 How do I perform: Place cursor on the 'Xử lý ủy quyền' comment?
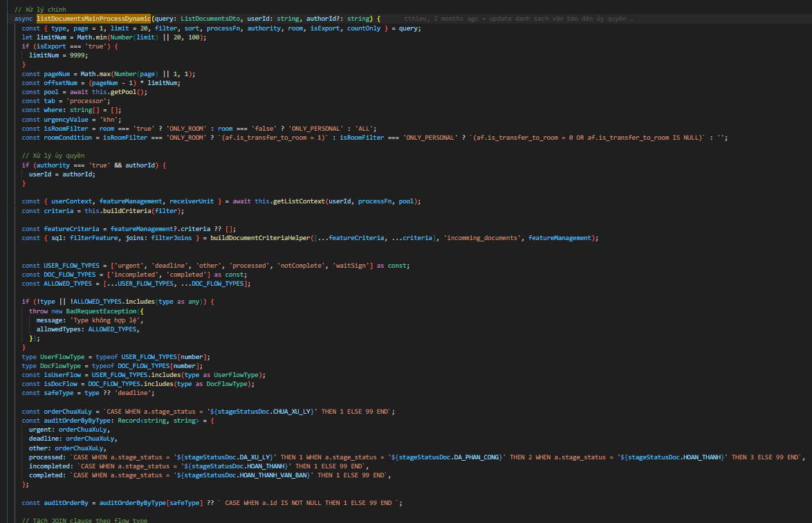[x=53, y=156]
